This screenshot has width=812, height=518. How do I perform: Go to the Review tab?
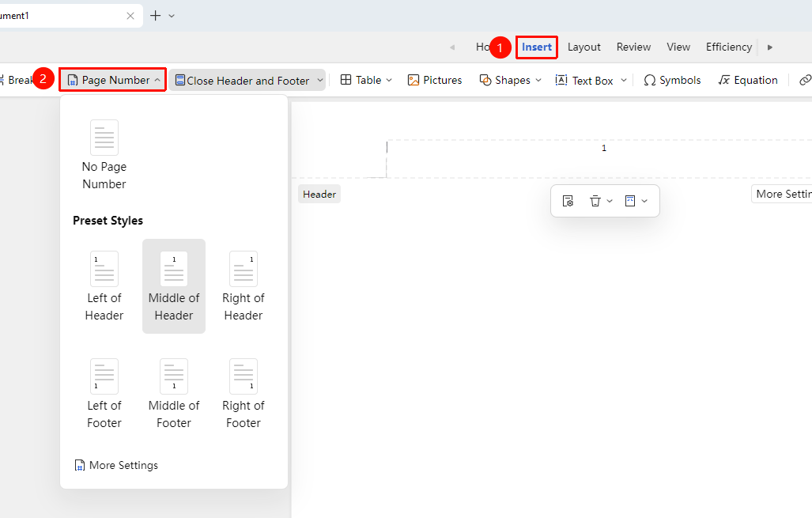pos(633,47)
